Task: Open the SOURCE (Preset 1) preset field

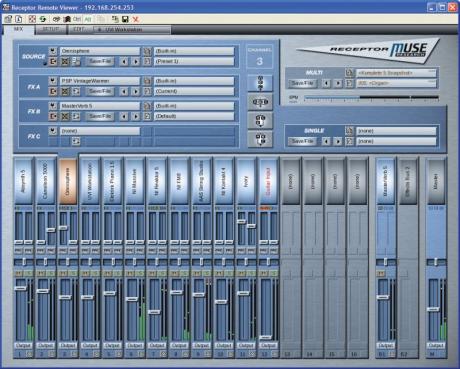Action: pyautogui.click(x=194, y=61)
